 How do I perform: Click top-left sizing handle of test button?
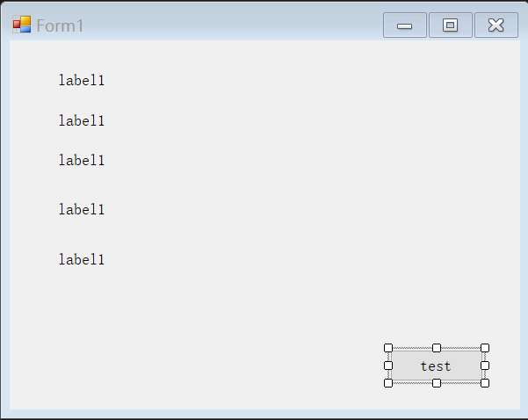coord(388,348)
